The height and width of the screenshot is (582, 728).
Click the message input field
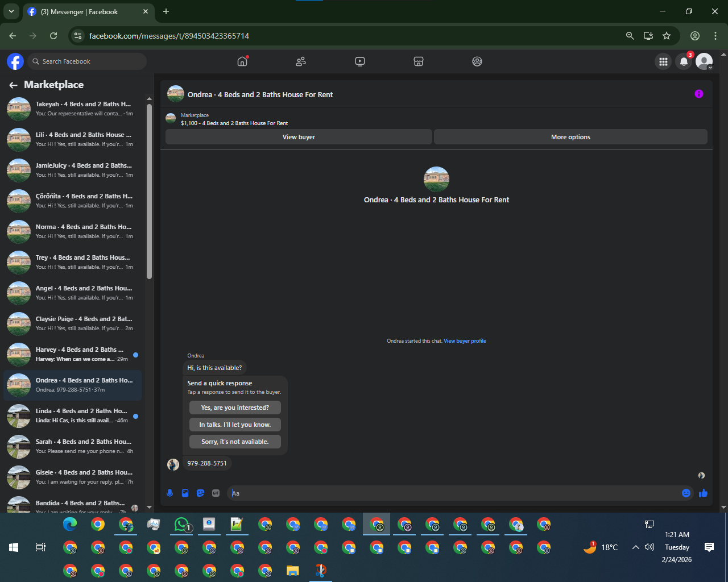[x=455, y=493]
